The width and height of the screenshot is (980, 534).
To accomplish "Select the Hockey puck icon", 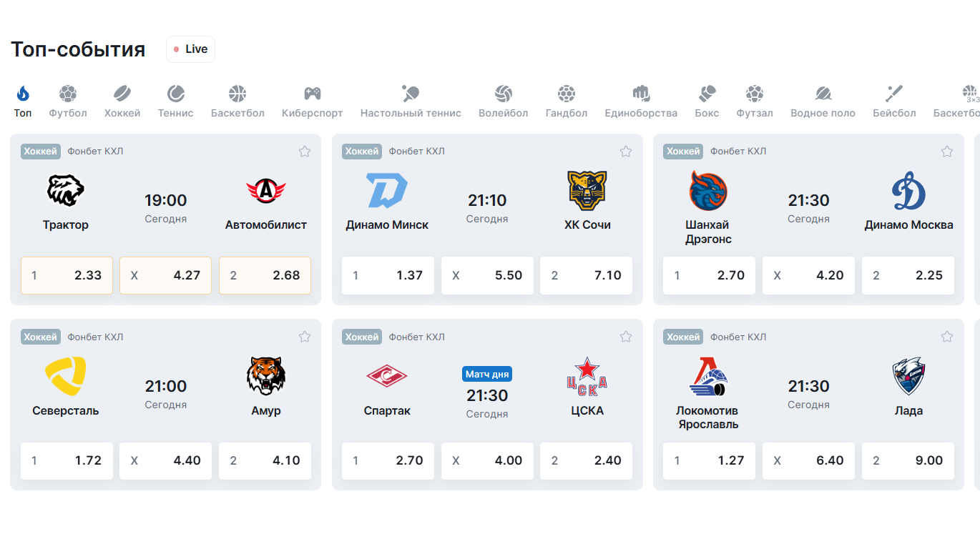I will (x=122, y=94).
